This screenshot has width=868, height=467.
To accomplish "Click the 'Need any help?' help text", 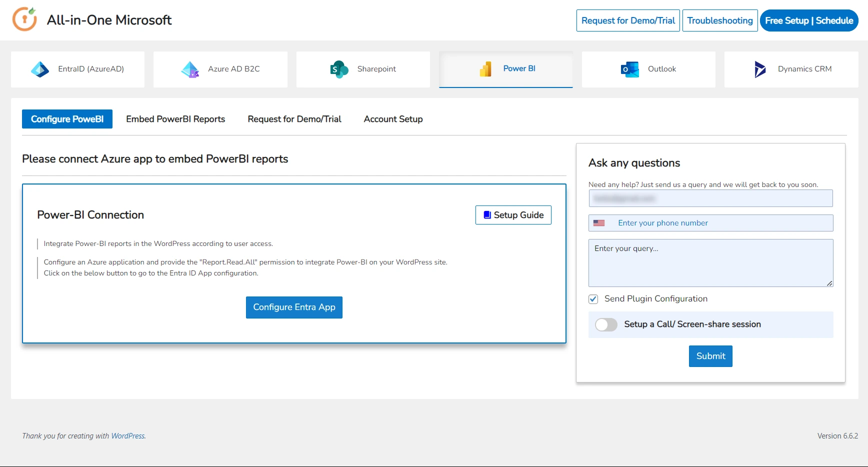I will 703,184.
